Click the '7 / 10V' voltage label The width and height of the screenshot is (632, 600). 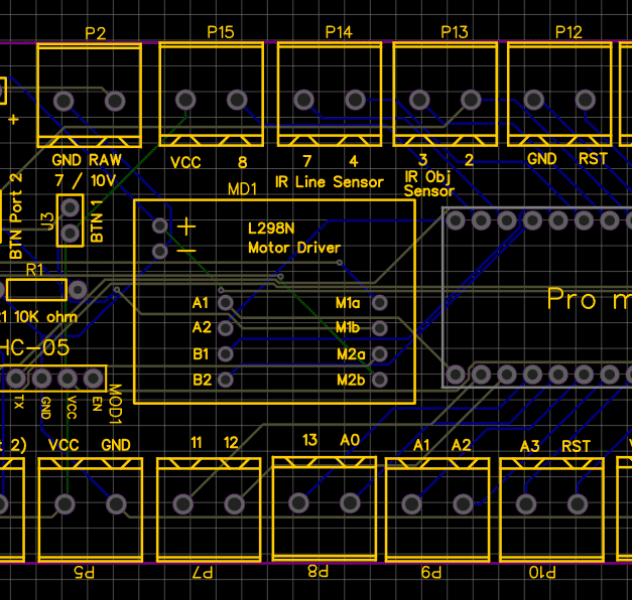pos(85,181)
